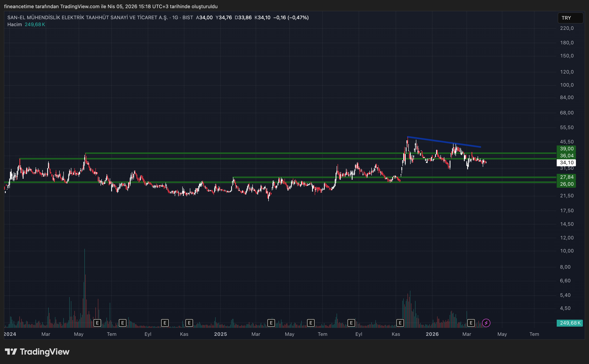The height and width of the screenshot is (364, 589).
Task: Click the earnings E marker just right of Kas 2024
Action: (x=189, y=323)
